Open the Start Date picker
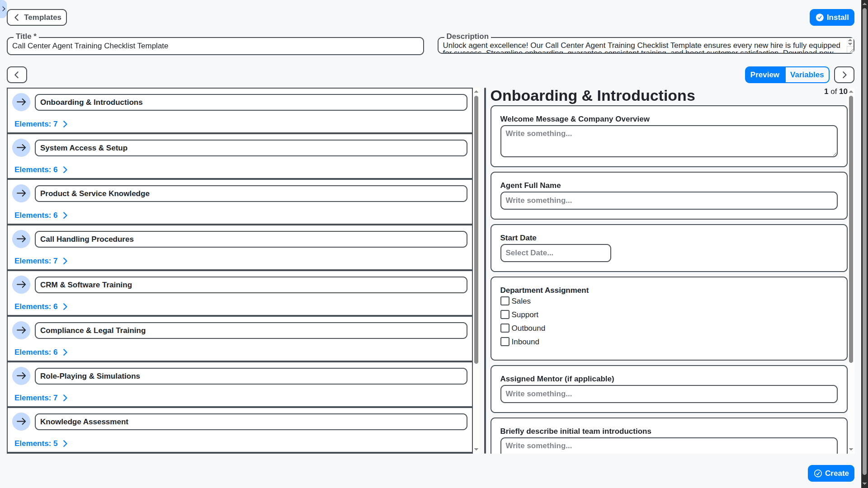 [556, 253]
